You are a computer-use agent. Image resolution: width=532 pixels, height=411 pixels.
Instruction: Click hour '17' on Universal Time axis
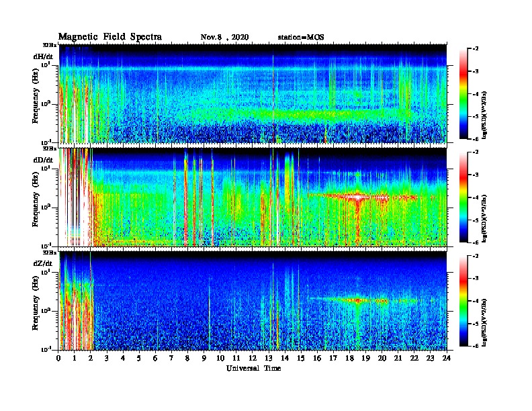point(334,358)
